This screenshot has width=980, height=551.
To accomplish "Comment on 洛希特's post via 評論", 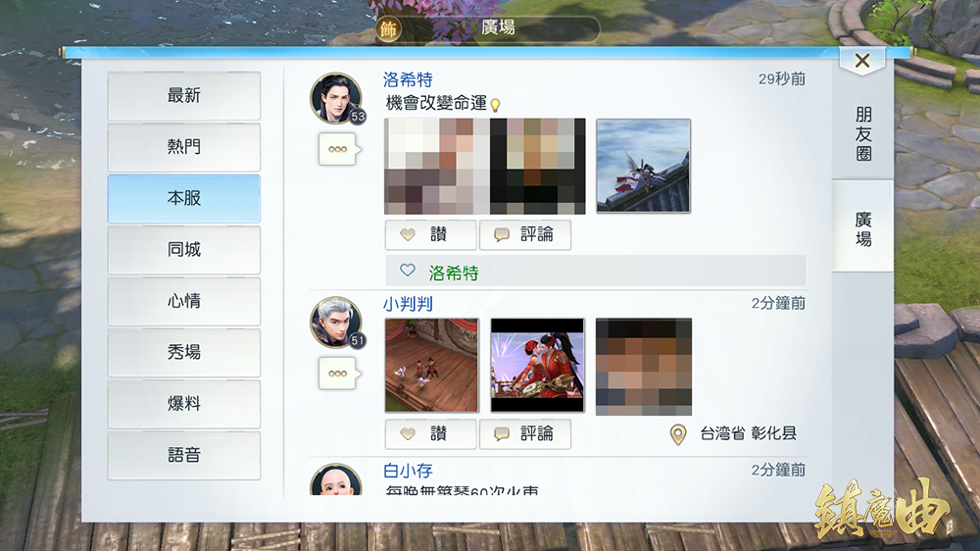I will 525,235.
